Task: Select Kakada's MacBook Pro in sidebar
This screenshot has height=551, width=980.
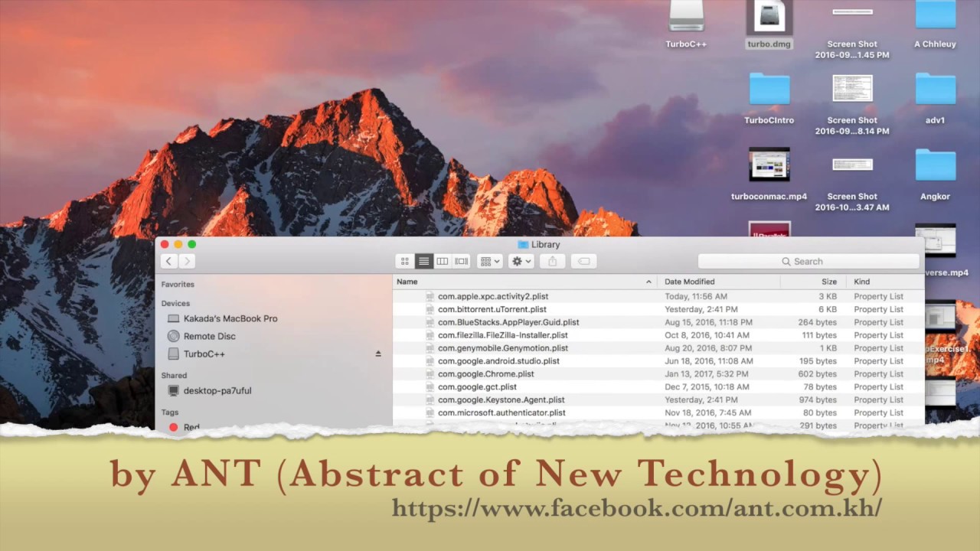Action: pos(230,318)
